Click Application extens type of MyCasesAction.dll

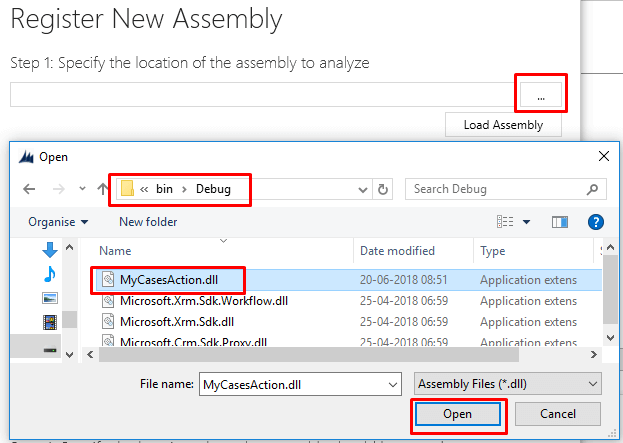pos(528,280)
